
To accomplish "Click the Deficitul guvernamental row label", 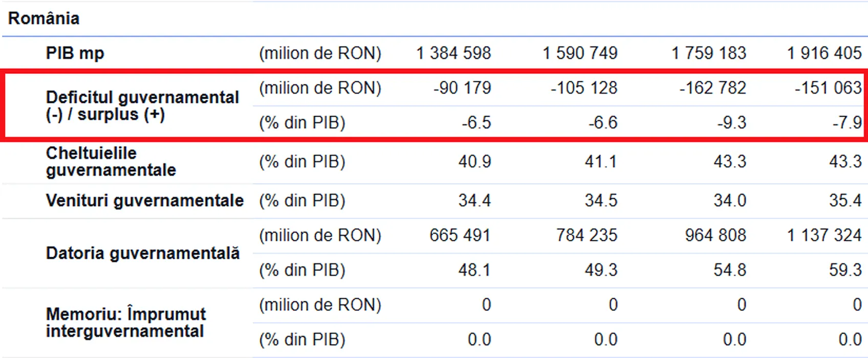I will [142, 105].
